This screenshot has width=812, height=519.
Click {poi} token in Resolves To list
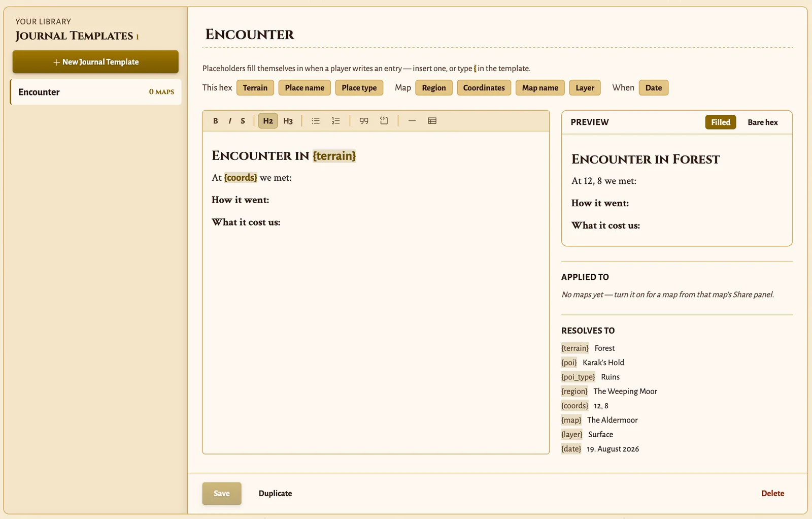click(569, 363)
